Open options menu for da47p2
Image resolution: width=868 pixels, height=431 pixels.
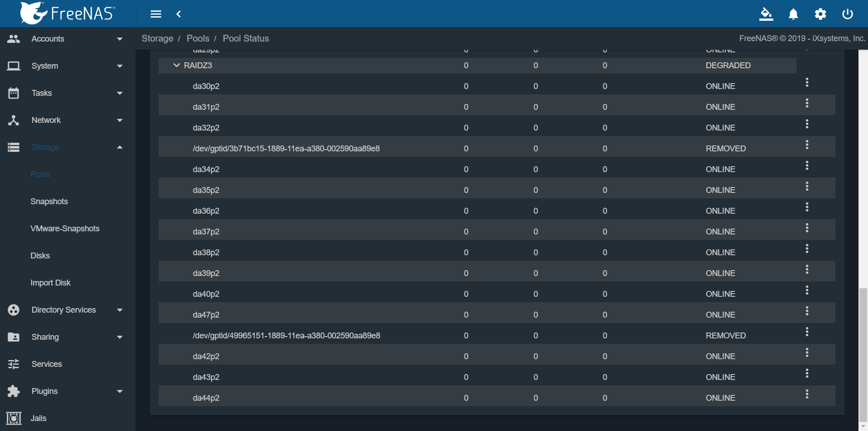point(807,311)
